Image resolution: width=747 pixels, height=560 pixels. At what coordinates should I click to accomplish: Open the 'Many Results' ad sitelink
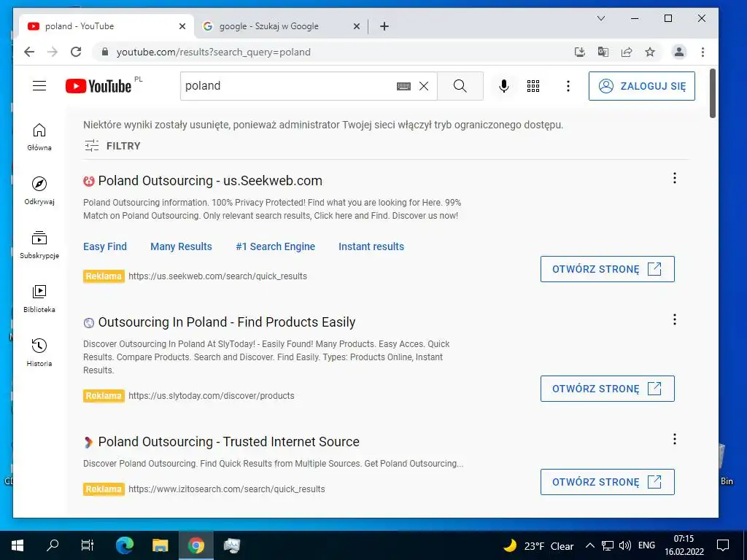tap(181, 246)
